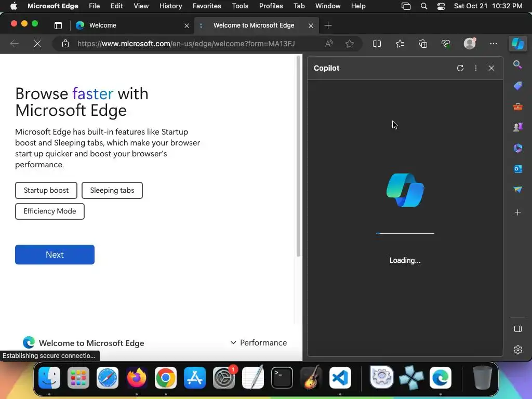Open the Shopping tag sidebar icon
Viewport: 532px width, 399px height.
pyautogui.click(x=518, y=86)
